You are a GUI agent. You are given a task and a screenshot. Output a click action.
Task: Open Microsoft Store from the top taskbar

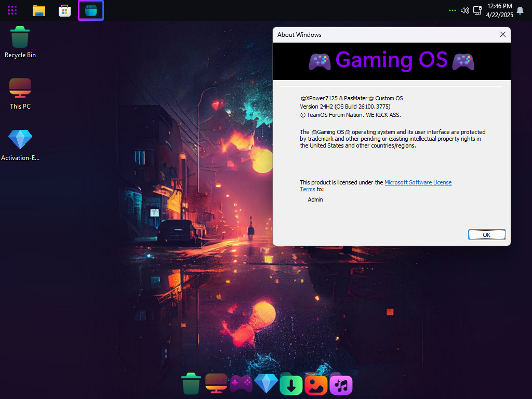tap(64, 10)
